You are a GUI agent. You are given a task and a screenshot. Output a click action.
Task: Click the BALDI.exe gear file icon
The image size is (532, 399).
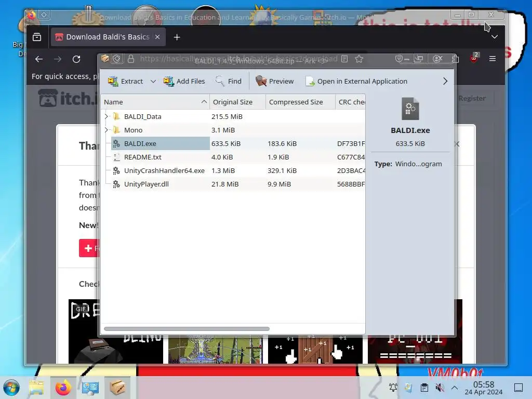click(116, 143)
